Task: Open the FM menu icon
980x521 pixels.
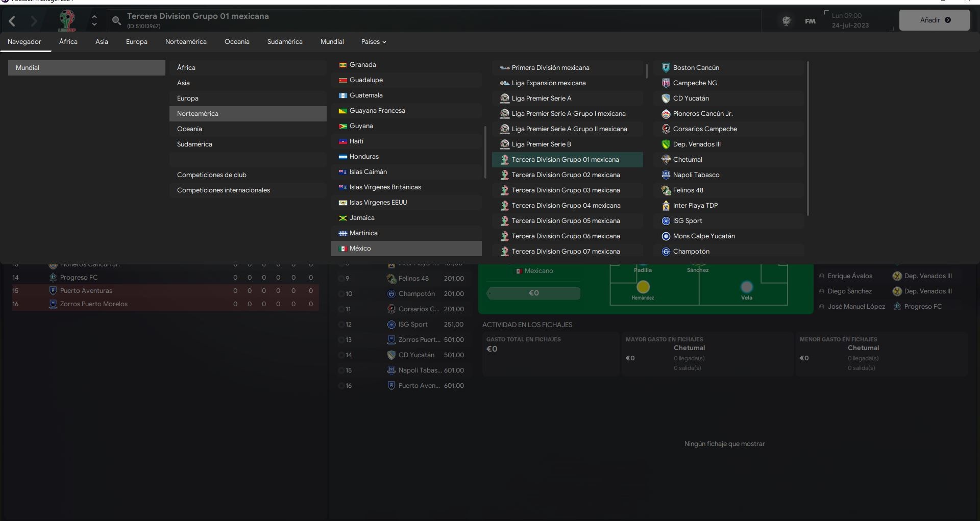Action: coord(810,21)
